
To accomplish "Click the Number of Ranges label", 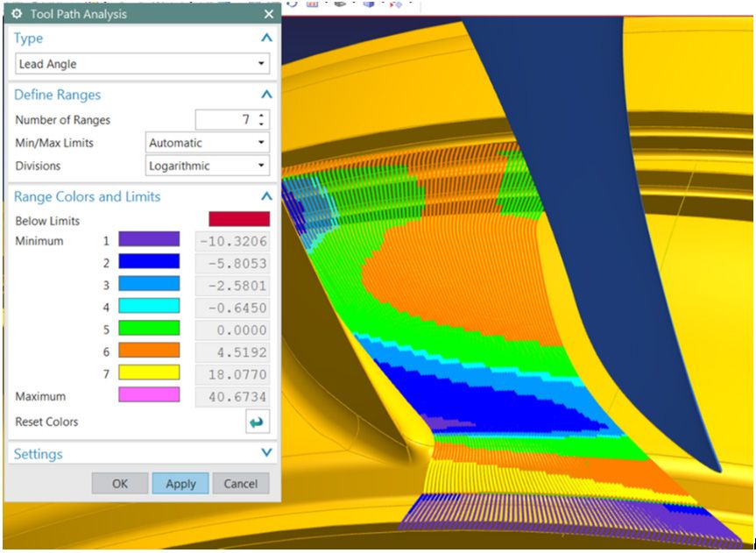I will [63, 120].
